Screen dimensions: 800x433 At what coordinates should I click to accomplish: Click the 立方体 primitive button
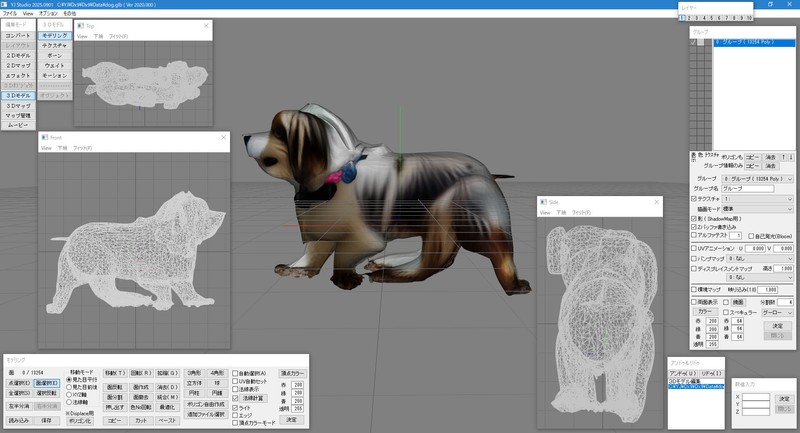click(195, 382)
